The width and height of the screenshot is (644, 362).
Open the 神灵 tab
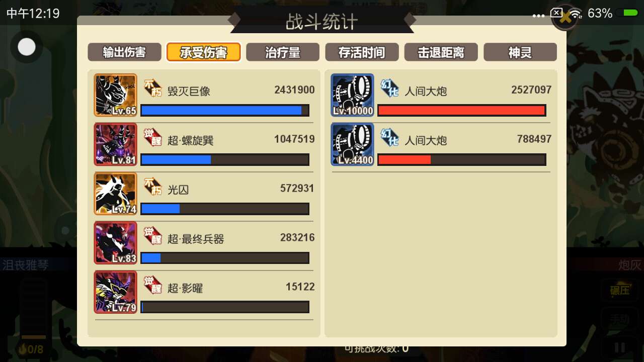[520, 52]
